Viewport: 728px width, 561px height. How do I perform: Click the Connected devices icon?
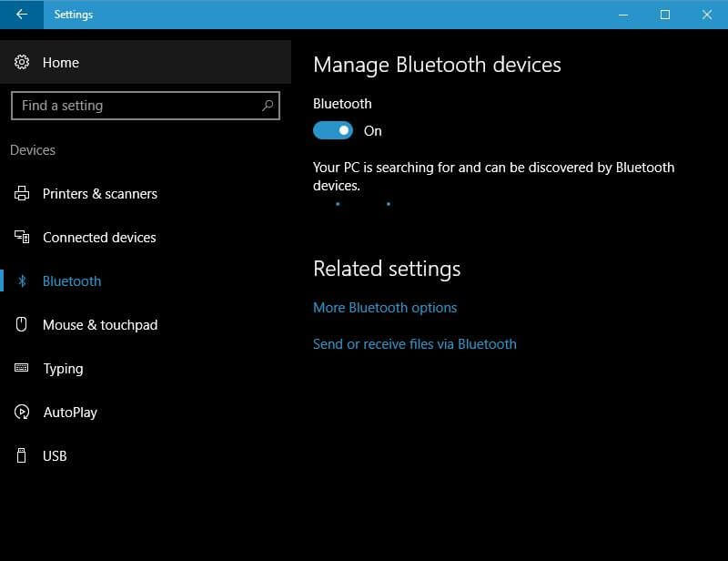click(21, 237)
